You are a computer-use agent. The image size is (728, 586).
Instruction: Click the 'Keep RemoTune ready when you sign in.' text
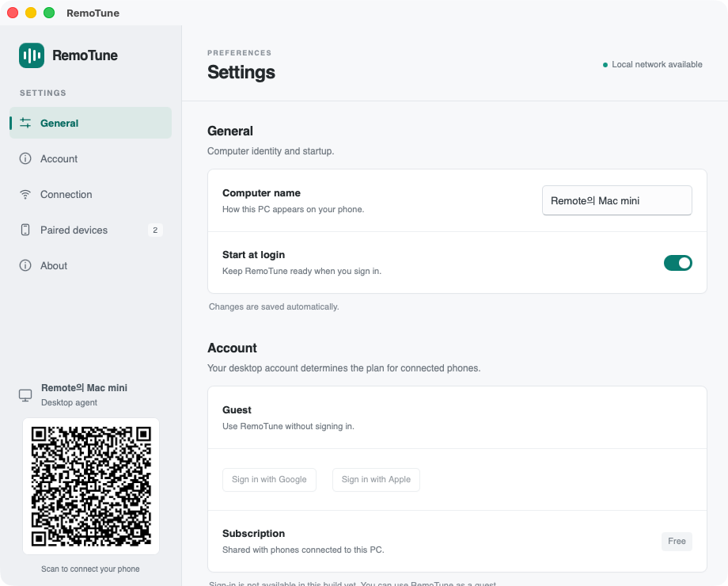301,271
